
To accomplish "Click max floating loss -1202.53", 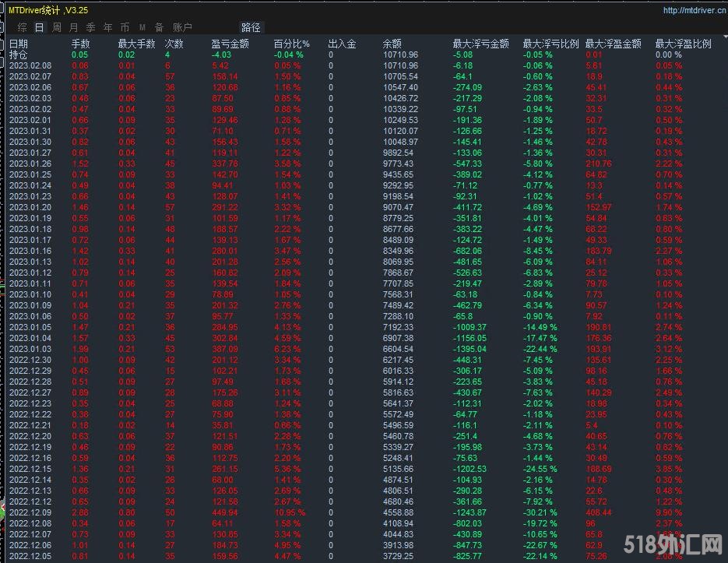I will (470, 469).
